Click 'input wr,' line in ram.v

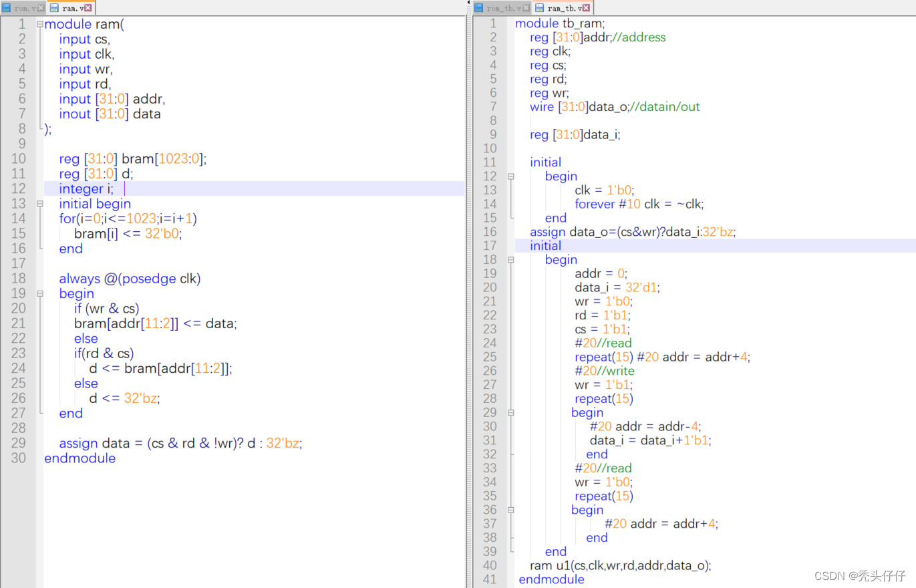click(x=86, y=69)
